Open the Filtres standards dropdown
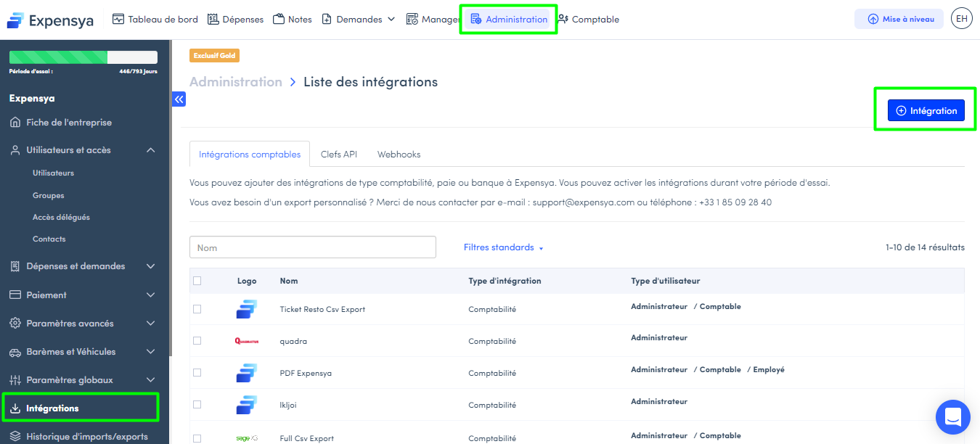Screen dimensions: 980x444 (504, 247)
